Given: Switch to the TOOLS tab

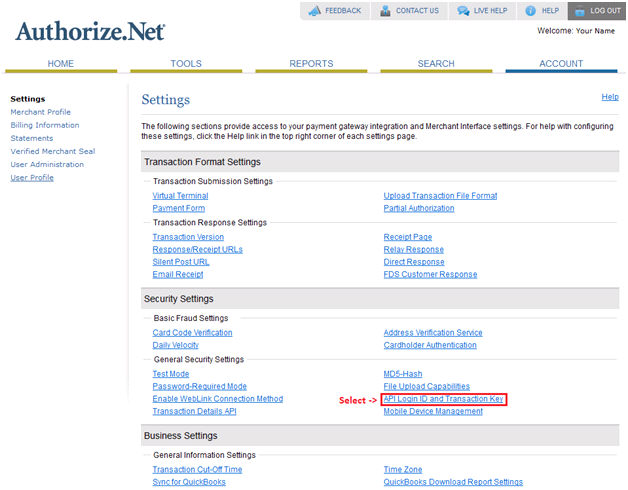Looking at the screenshot, I should tap(186, 64).
